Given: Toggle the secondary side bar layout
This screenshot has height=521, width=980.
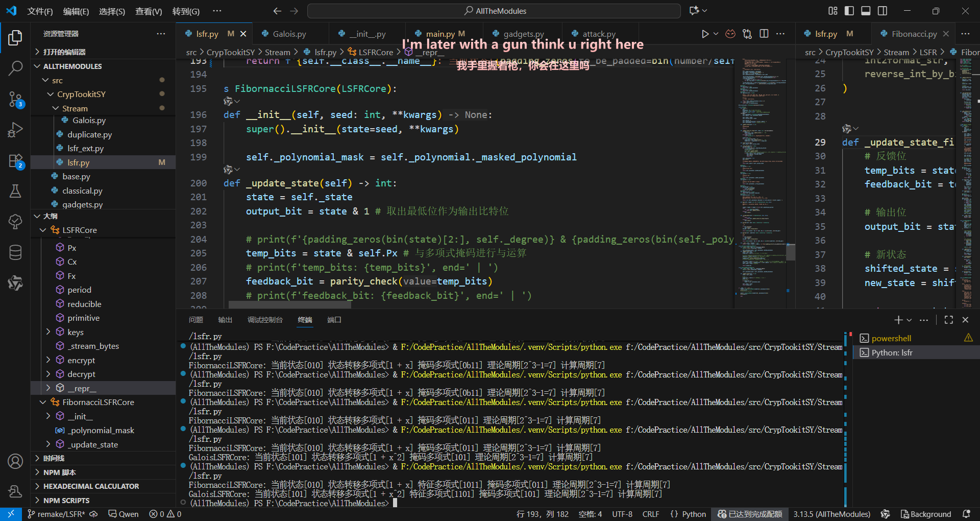Looking at the screenshot, I should (x=883, y=11).
